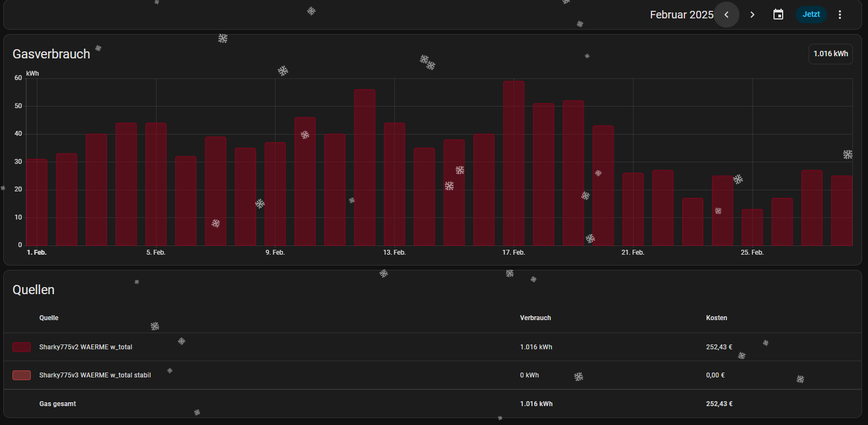Click the bar above 21. Feb. label
Viewport: 868px width, 425px height.
[x=633, y=209]
